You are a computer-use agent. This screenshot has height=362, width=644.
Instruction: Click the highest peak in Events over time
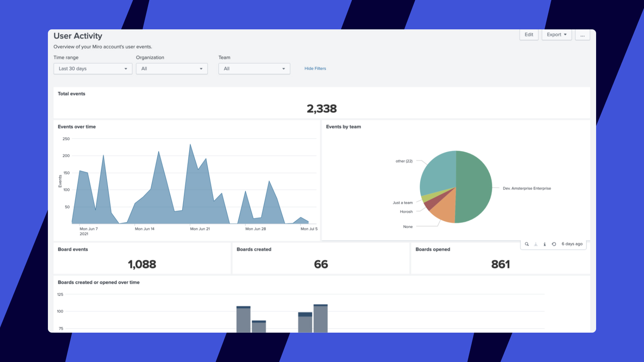click(190, 145)
